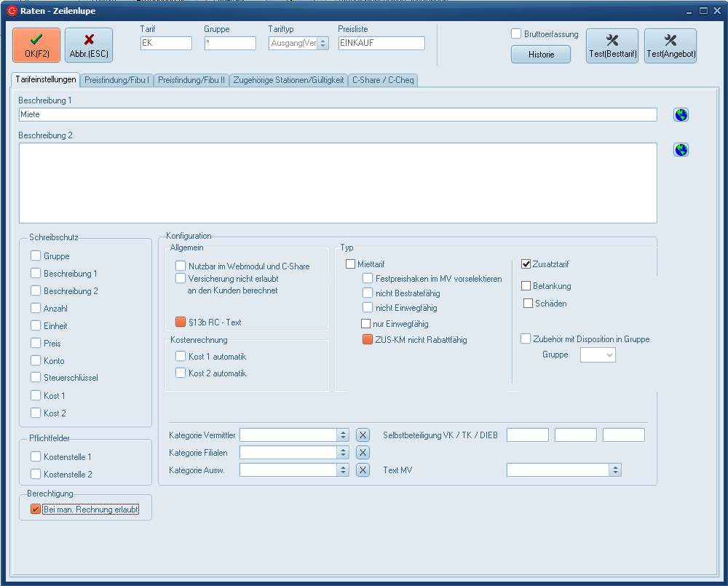Clear Kategorie Ausw. with its X button
Image resolution: width=728 pixels, height=586 pixels.
click(x=363, y=470)
